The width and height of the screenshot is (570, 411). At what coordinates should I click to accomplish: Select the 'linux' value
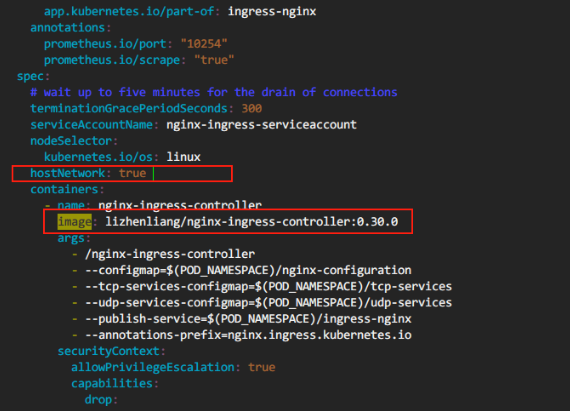point(183,157)
